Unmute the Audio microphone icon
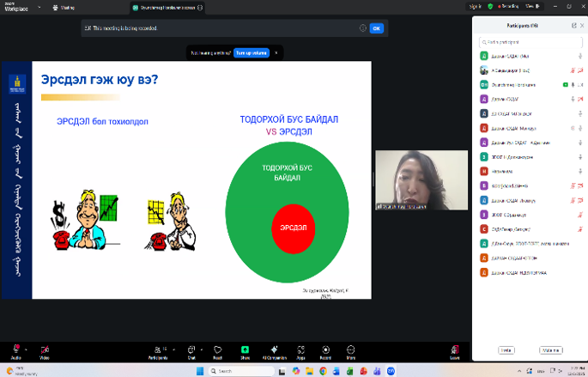This screenshot has width=588, height=377. click(x=15, y=349)
